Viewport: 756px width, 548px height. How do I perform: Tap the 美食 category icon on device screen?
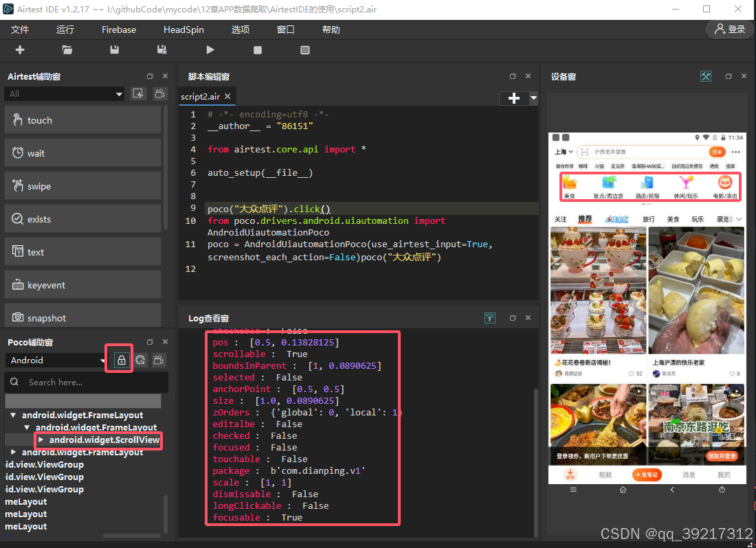pos(570,187)
